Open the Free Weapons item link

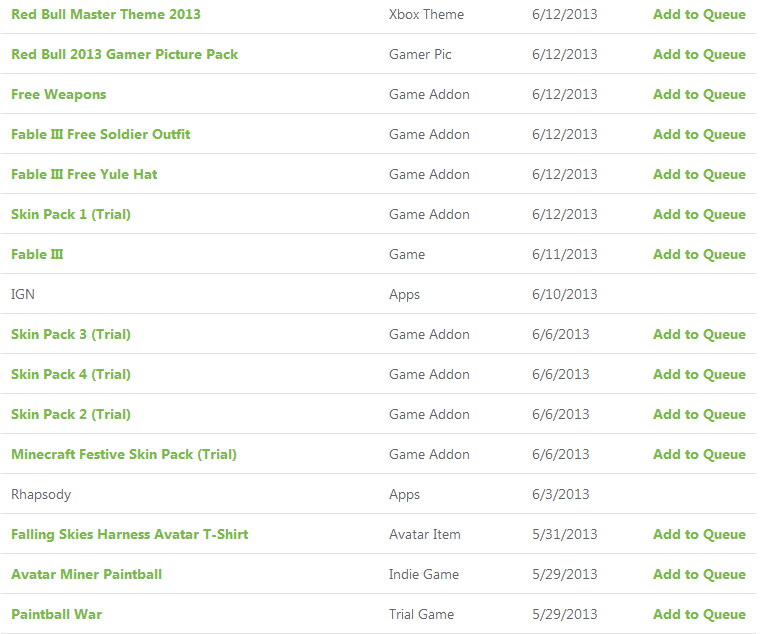coord(58,95)
